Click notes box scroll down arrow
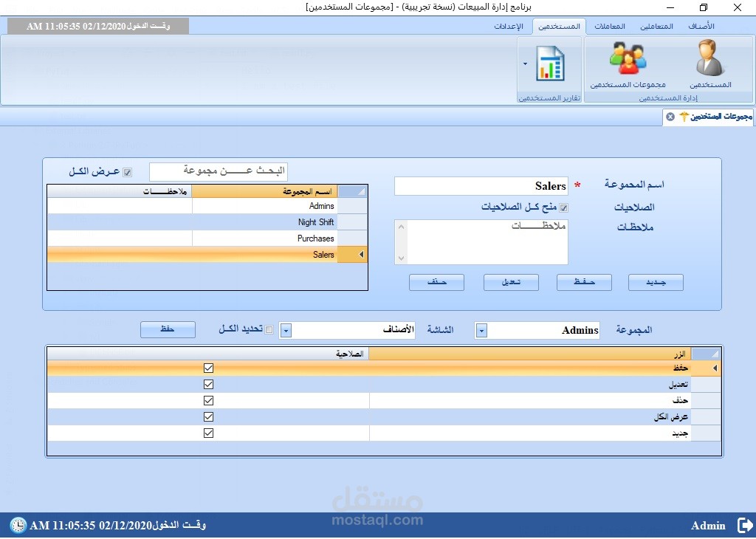Viewport: 756px width, 539px height. [x=401, y=258]
